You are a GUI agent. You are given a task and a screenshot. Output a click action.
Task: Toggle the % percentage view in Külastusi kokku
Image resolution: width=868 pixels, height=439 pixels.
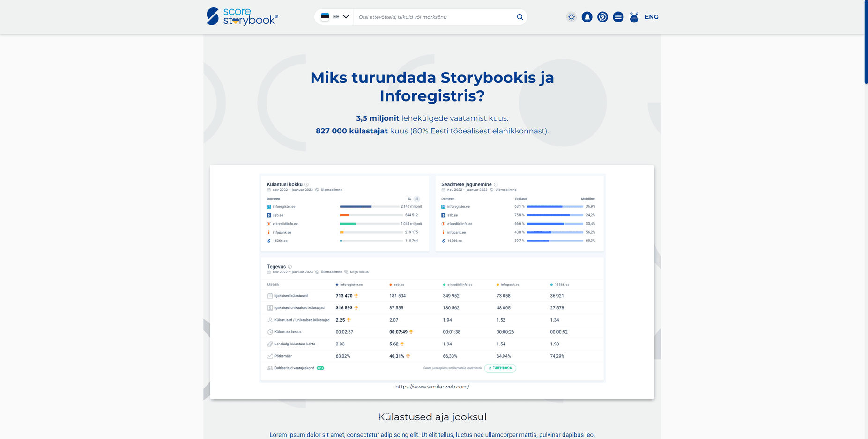tap(409, 199)
